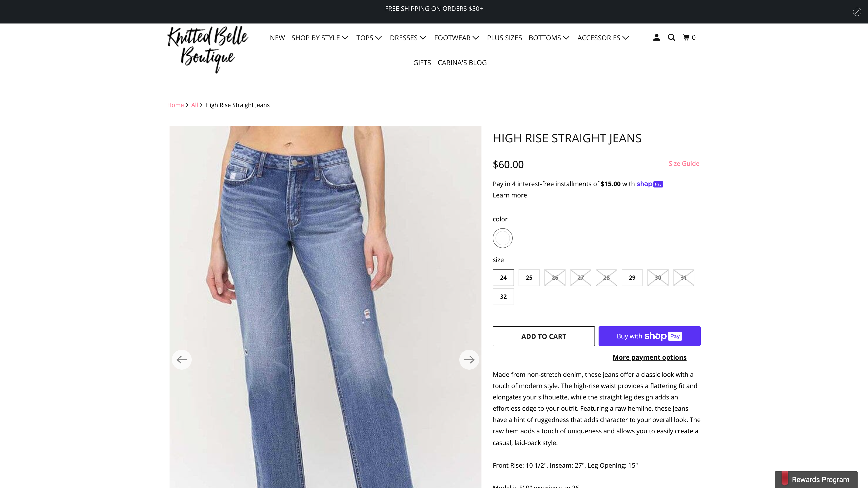Choose the white color swatch

click(502, 238)
